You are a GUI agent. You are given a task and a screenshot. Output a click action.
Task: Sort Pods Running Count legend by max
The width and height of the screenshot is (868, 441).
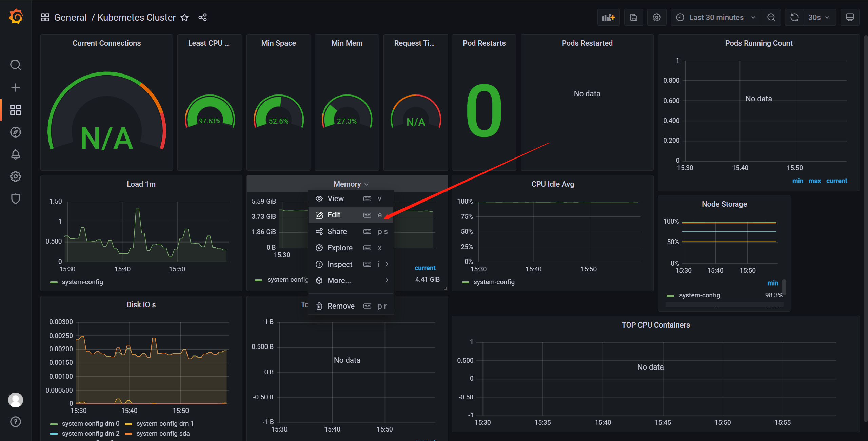pyautogui.click(x=815, y=181)
